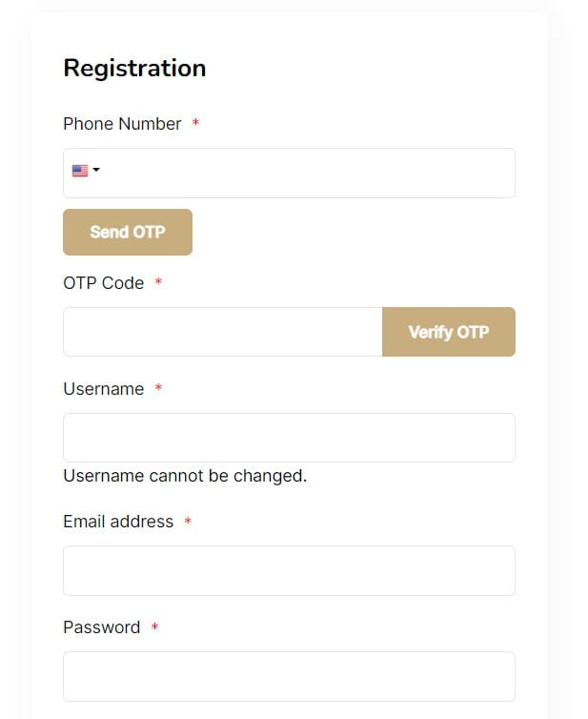Select the Email address input box
588x719 pixels.
pyautogui.click(x=289, y=571)
